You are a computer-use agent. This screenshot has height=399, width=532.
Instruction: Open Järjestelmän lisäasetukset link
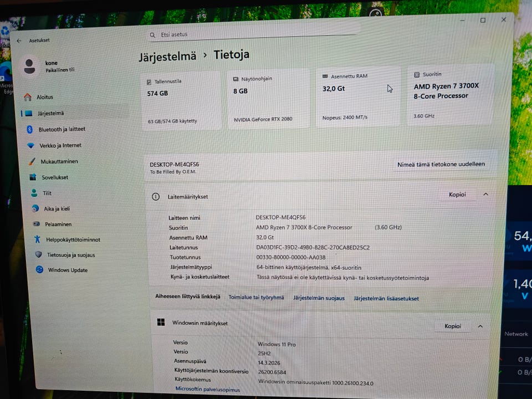[x=386, y=299]
